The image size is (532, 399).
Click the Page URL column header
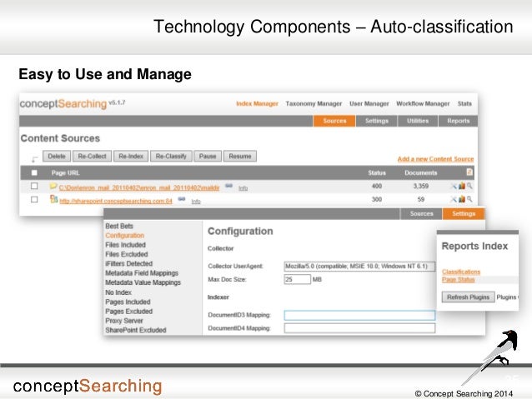[x=66, y=173]
